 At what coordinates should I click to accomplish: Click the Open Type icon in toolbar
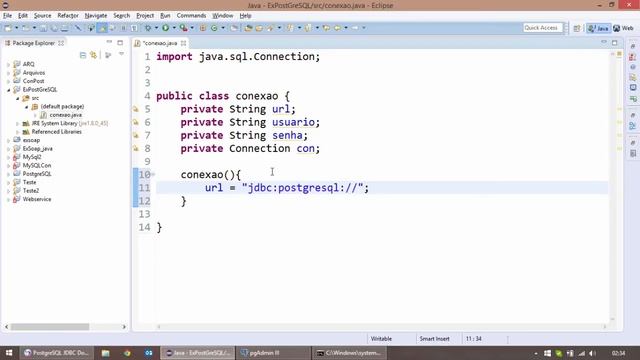point(248,28)
